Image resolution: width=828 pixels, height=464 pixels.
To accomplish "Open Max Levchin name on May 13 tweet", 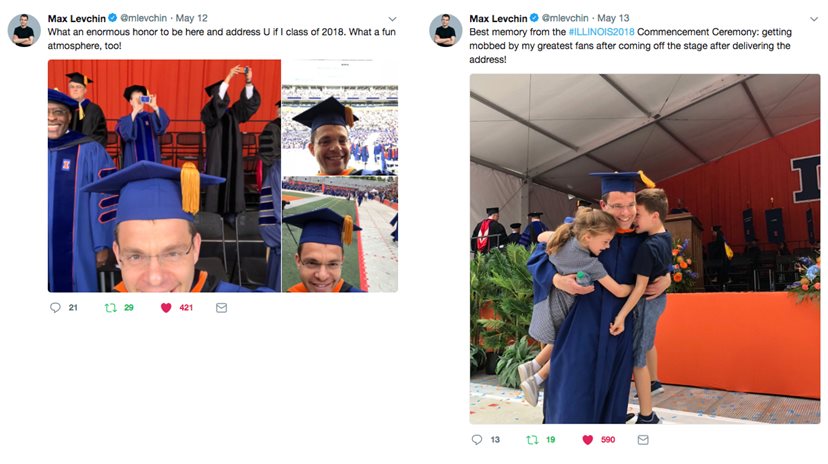I will pyautogui.click(x=497, y=18).
